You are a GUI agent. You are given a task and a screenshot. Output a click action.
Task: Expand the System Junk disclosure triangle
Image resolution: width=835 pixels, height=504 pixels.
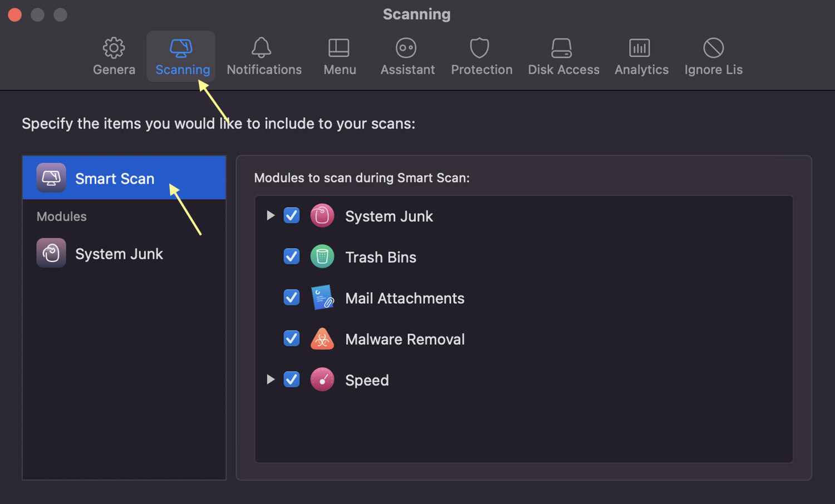[x=271, y=215]
